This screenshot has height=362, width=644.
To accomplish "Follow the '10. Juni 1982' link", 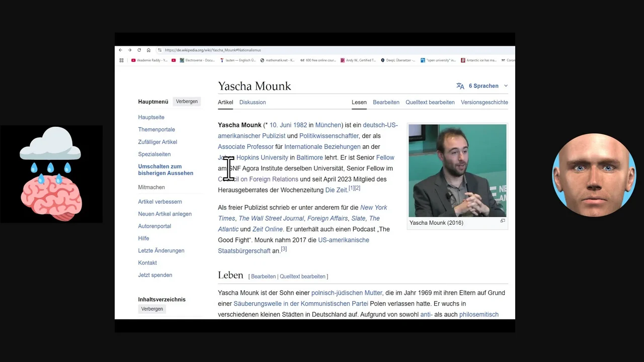I will coord(288,125).
